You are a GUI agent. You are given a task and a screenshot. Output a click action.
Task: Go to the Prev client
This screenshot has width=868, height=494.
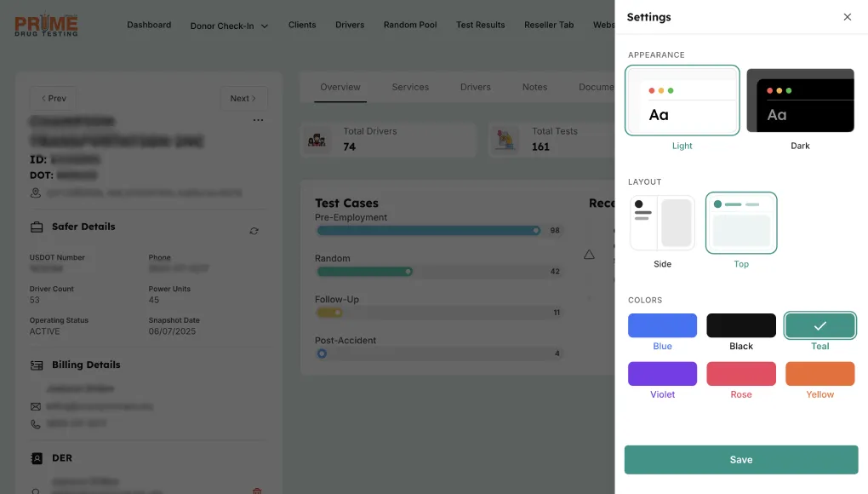click(x=53, y=98)
